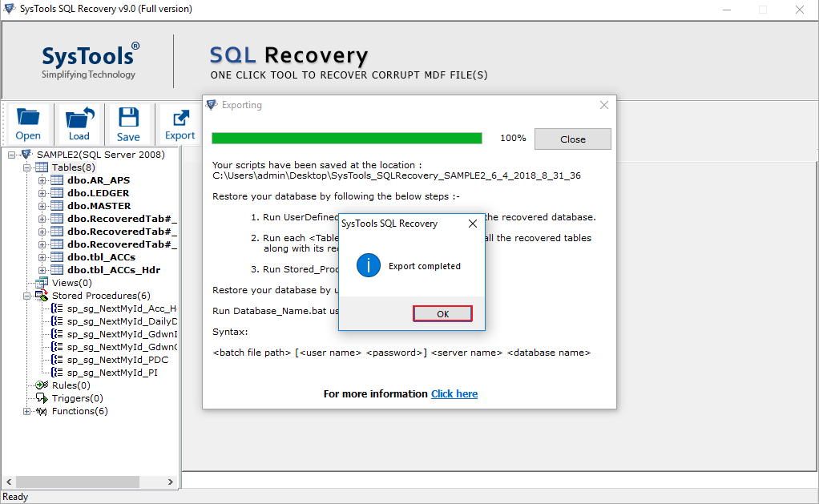Click the procedure icon beside sp_sg_NextMyId_PI
Screen dimensions: 819x504
57,373
